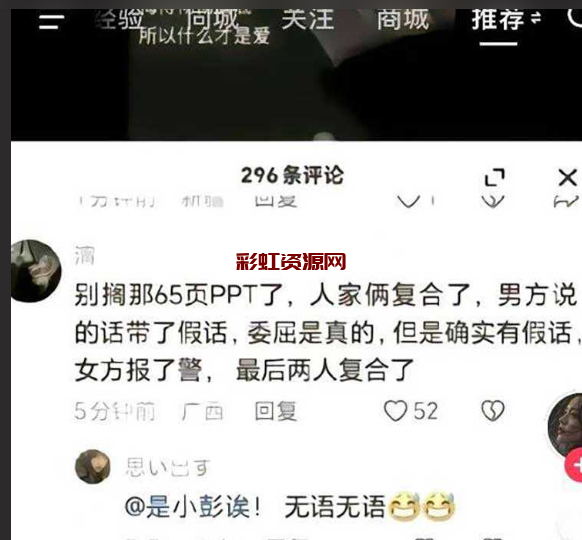Screen dimensions: 582x540
Task: Open the 思い出す user avatar
Action: point(92,466)
